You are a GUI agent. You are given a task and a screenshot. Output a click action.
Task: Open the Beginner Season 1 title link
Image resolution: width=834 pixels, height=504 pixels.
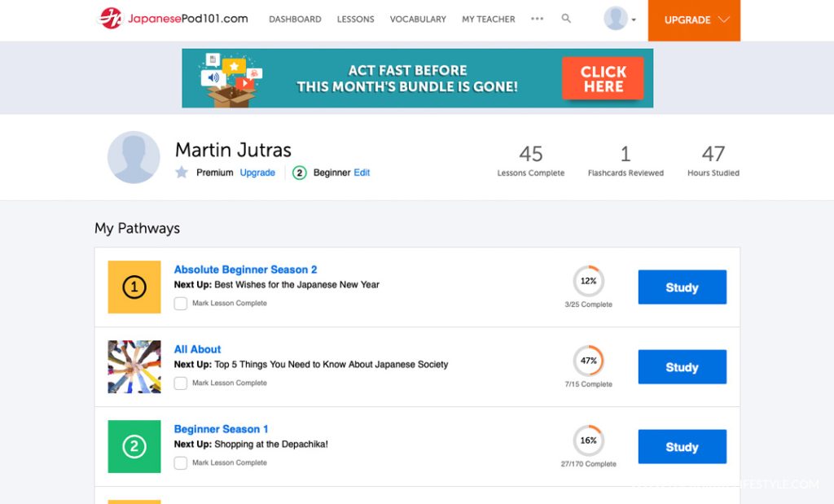(222, 429)
